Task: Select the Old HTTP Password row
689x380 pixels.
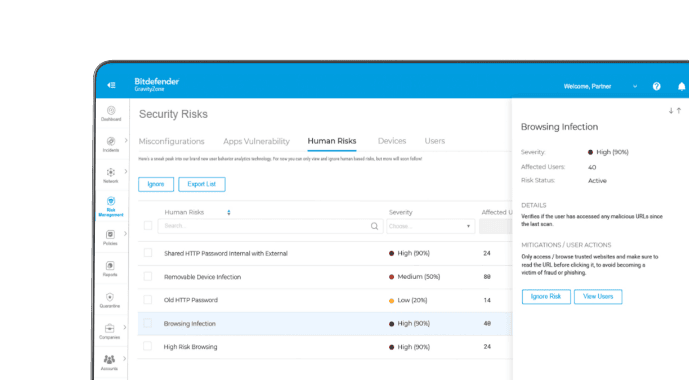Action: (x=325, y=300)
